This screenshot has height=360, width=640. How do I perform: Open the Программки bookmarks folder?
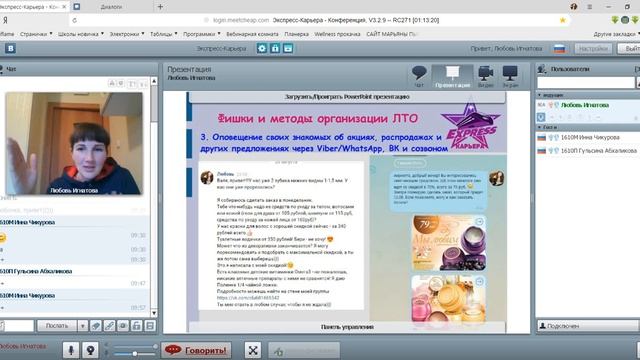[202, 34]
